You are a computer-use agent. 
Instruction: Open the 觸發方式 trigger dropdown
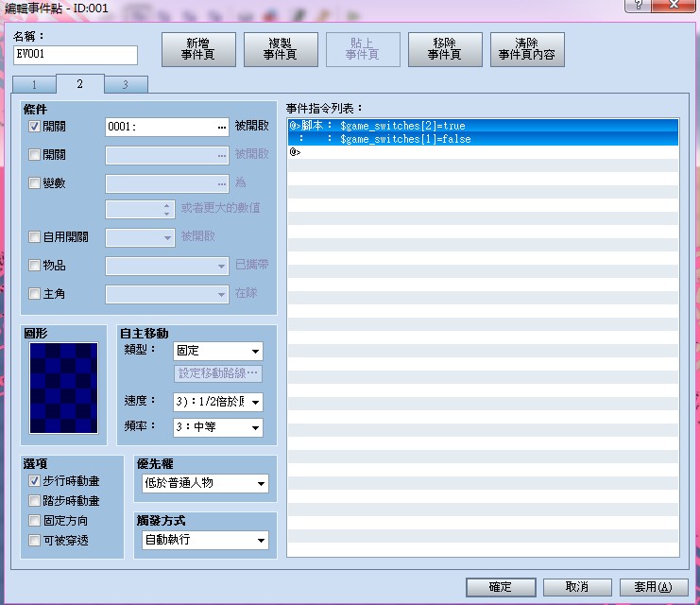[205, 540]
